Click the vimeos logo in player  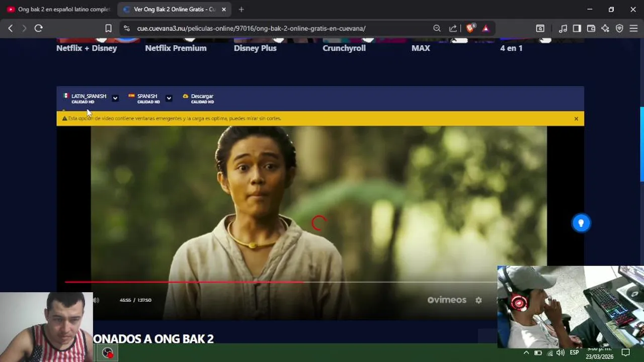(x=447, y=300)
